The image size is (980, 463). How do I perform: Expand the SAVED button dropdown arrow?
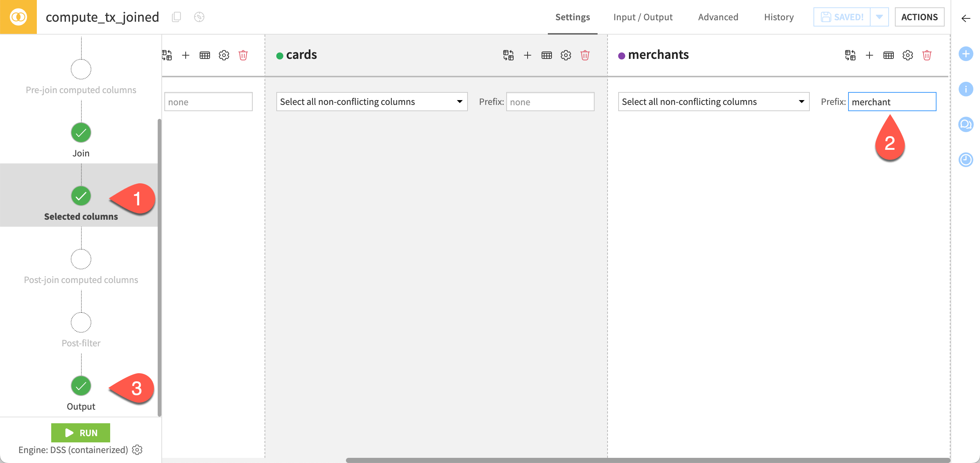tap(879, 17)
